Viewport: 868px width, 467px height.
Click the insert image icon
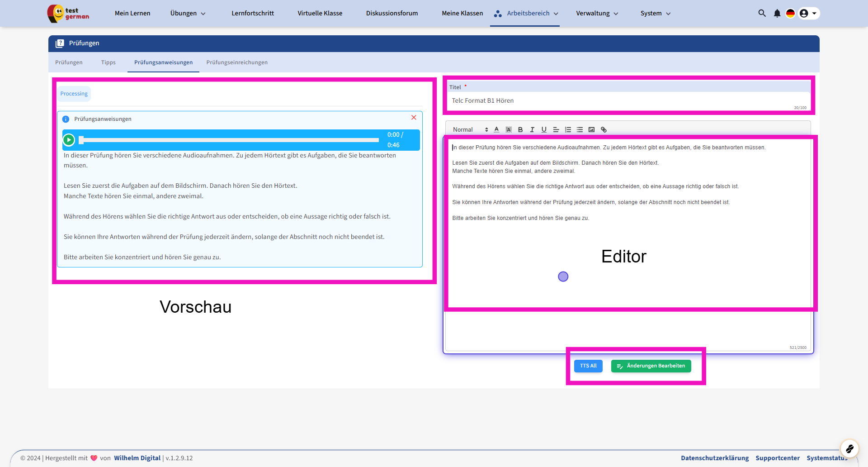coord(591,130)
